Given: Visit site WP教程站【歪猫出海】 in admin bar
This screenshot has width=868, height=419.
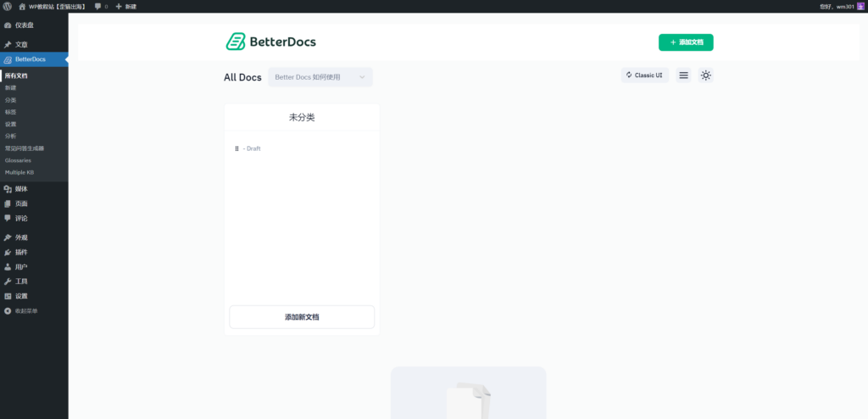Looking at the screenshot, I should point(53,7).
